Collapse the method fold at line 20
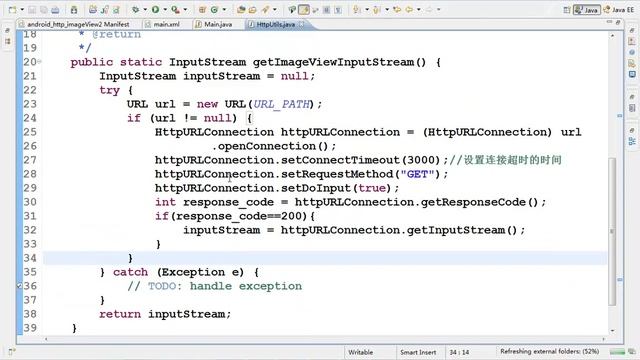 [x=40, y=62]
